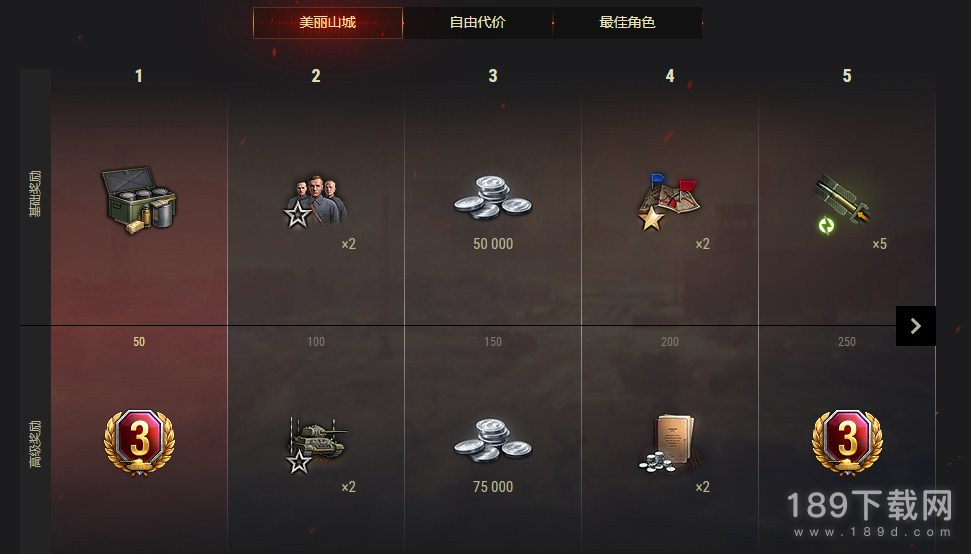Image resolution: width=971 pixels, height=554 pixels.
Task: Show next rewards with right arrow
Action: 916,326
